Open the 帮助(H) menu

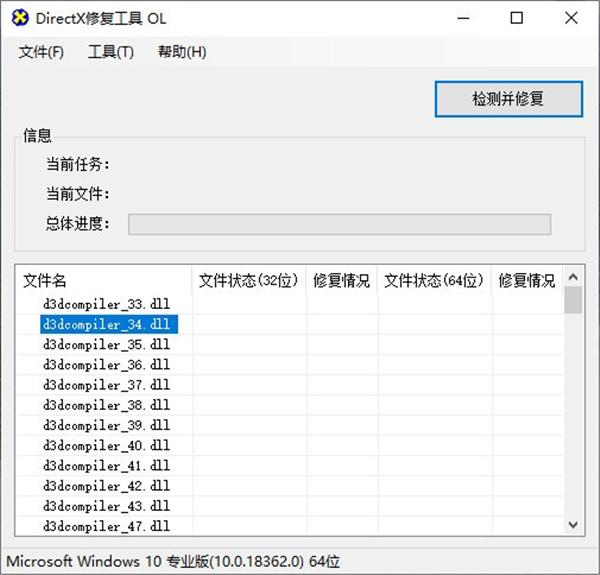(182, 52)
